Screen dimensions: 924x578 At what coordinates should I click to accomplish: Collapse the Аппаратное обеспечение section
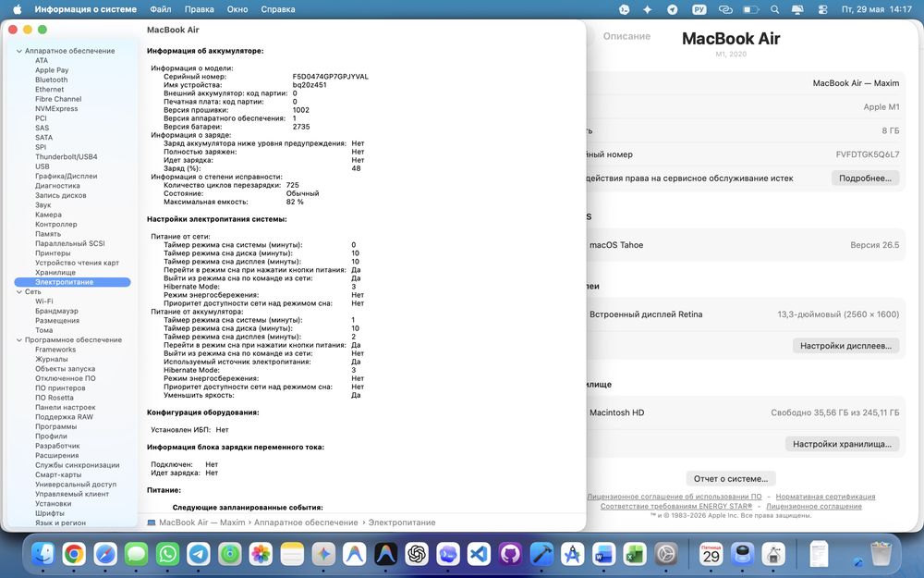click(18, 51)
